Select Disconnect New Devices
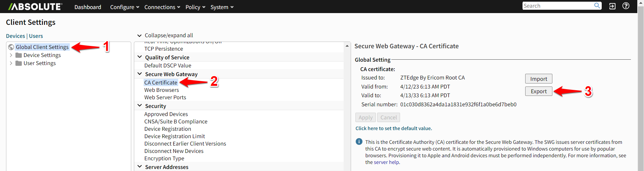Screen dimensions: 644x171 click(174, 151)
